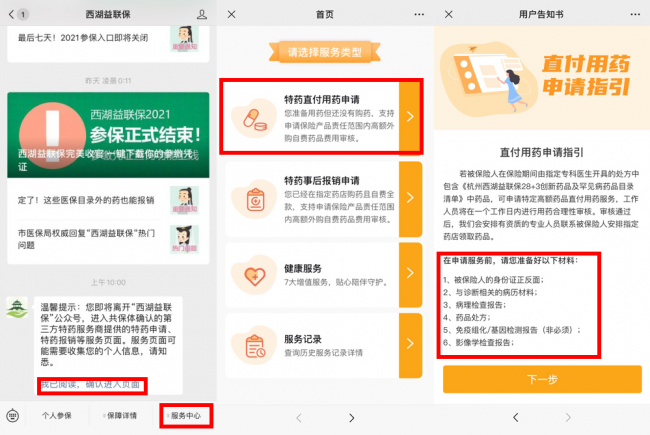The image size is (650, 435).
Task: Tap the back arrow below the 首页 service list
Action: pyautogui.click(x=296, y=416)
